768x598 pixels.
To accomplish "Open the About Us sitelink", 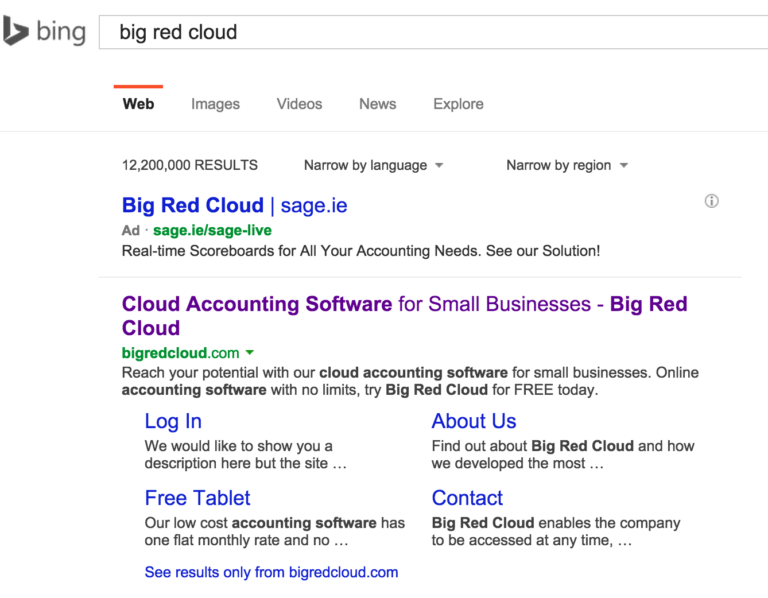I will coord(474,421).
